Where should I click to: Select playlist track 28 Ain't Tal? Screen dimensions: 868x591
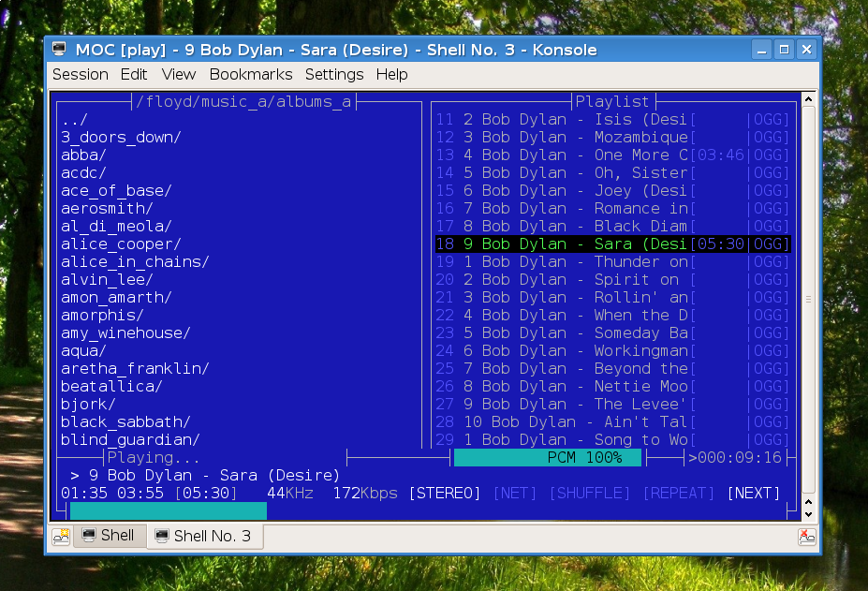(x=612, y=421)
